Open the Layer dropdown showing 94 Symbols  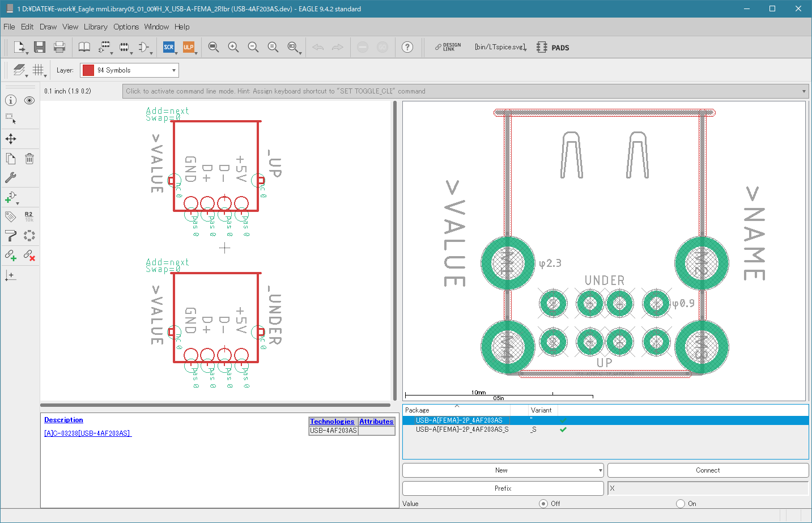[129, 70]
